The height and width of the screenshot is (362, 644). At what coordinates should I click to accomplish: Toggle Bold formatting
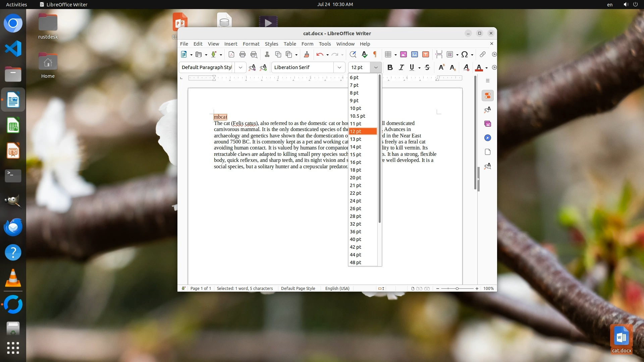[390, 67]
